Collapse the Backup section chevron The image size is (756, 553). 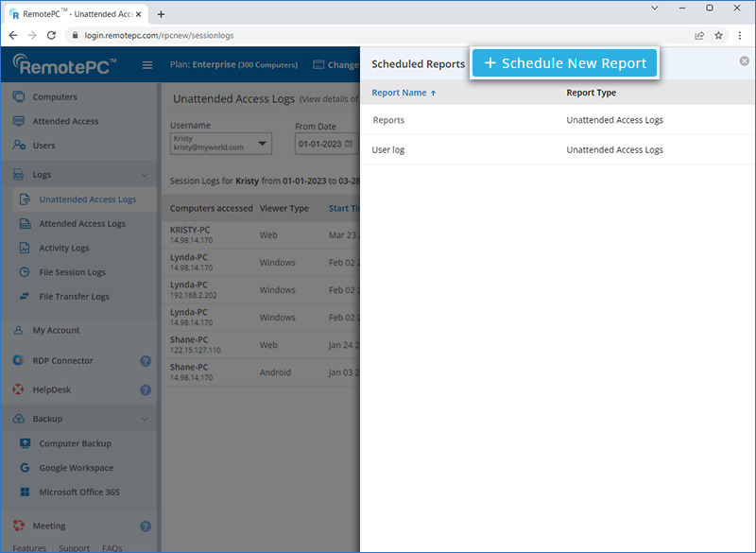pos(145,419)
